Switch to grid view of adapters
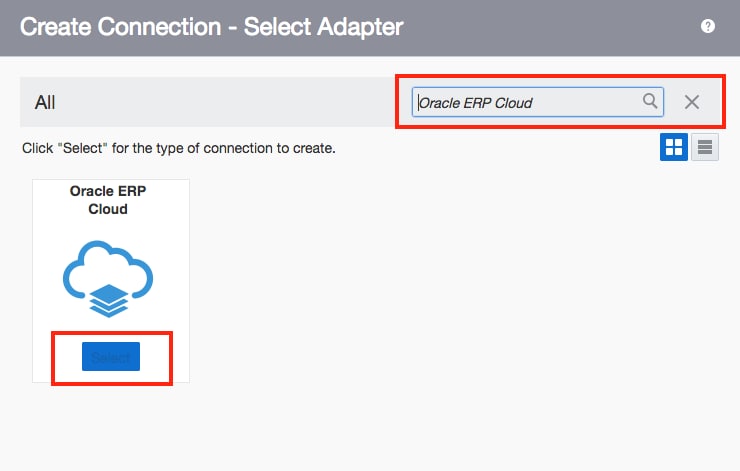This screenshot has width=740, height=471. 673,148
